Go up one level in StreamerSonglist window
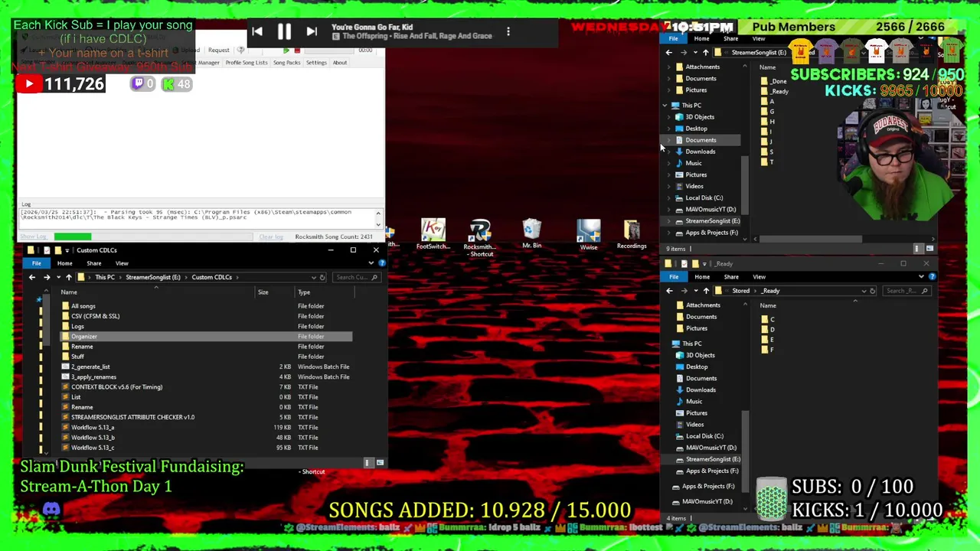This screenshot has width=980, height=551. (705, 53)
